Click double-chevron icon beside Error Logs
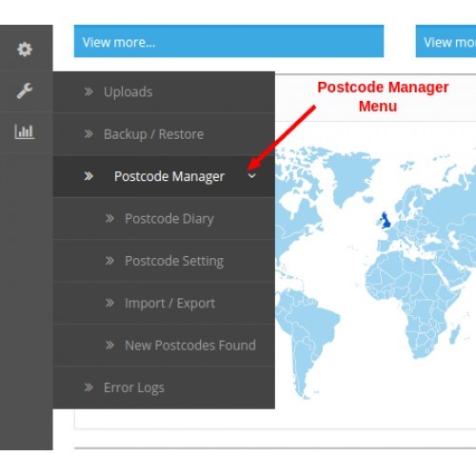476x476 pixels. (89, 387)
